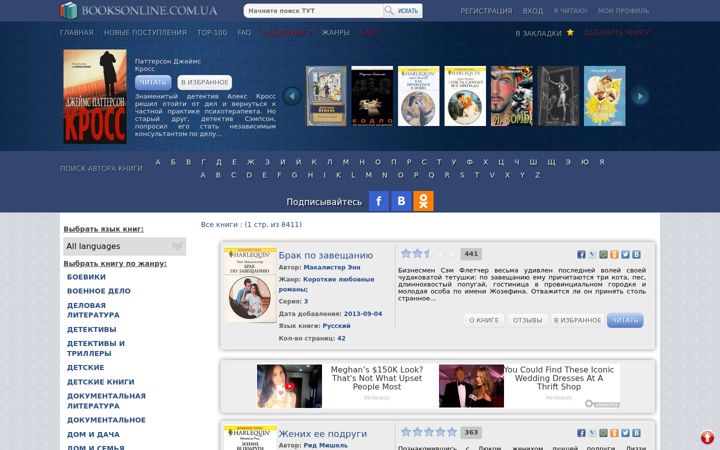
Task: Open МОЙ ПРОФИЛЬ link
Action: pos(624,11)
